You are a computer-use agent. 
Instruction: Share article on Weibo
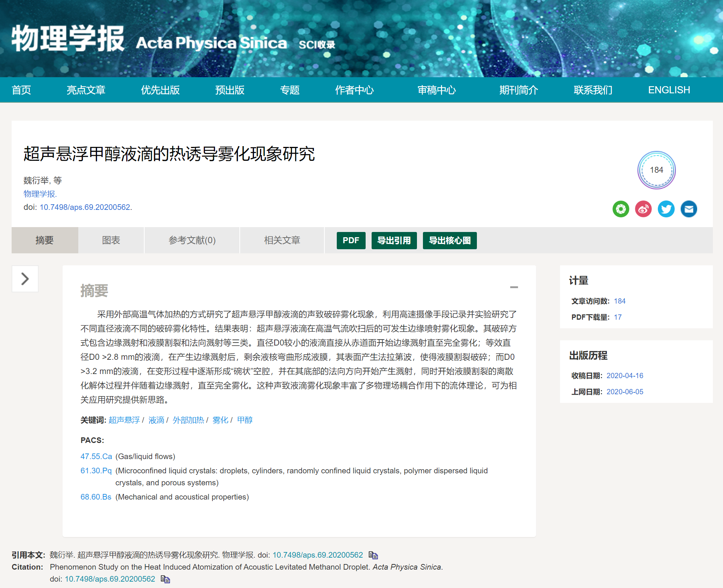(x=643, y=209)
